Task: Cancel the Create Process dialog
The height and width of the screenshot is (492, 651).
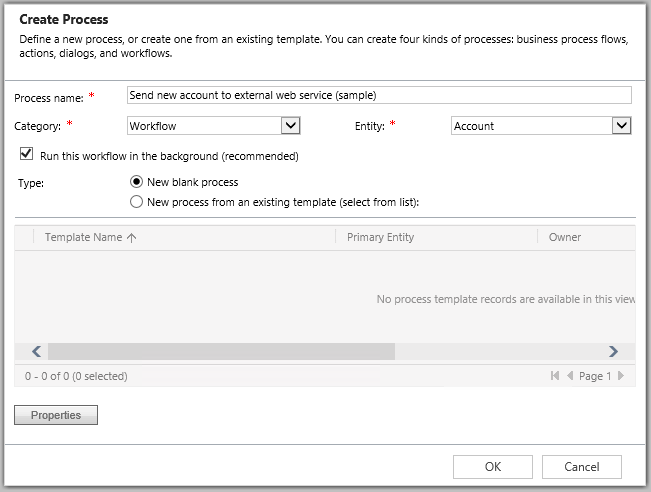Action: (582, 467)
